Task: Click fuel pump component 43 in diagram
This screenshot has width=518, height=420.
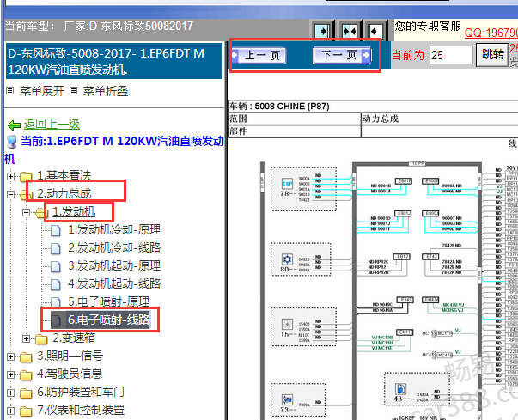Action: 400,388
